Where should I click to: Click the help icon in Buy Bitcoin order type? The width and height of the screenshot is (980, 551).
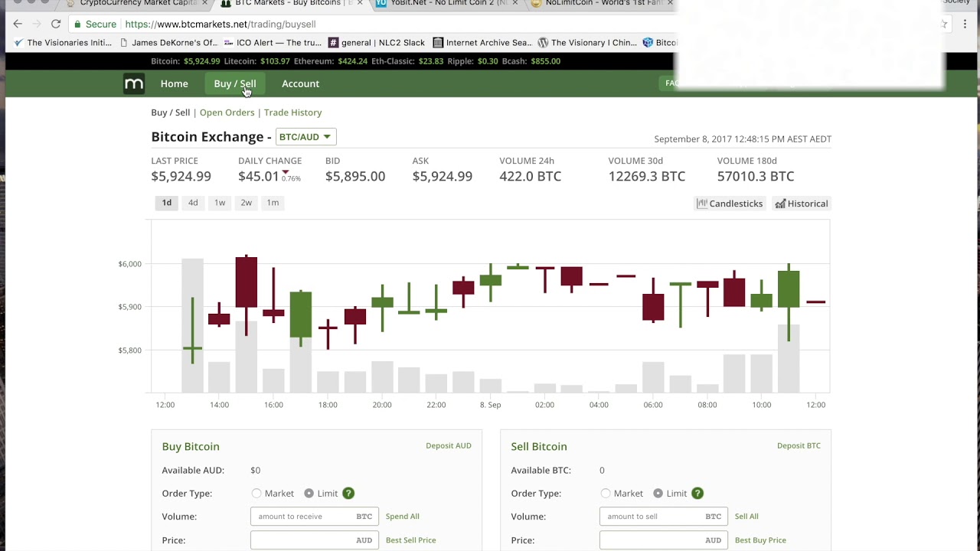coord(348,494)
